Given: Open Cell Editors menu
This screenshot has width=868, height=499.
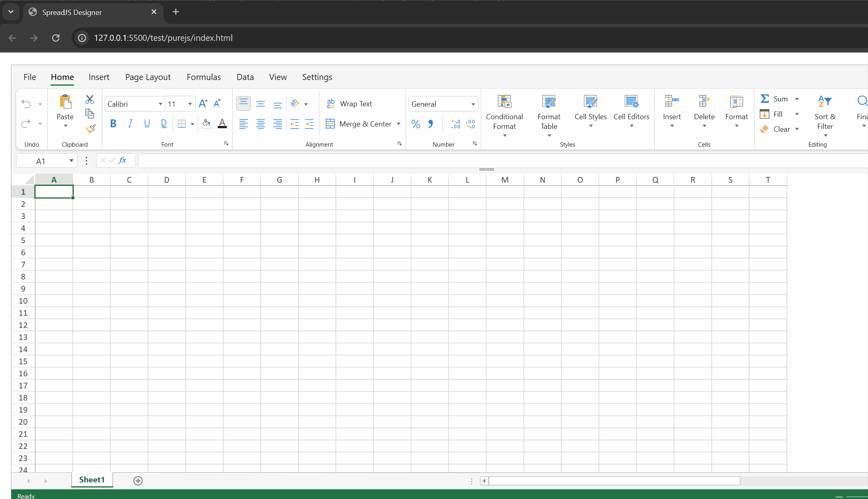Looking at the screenshot, I should (x=632, y=111).
